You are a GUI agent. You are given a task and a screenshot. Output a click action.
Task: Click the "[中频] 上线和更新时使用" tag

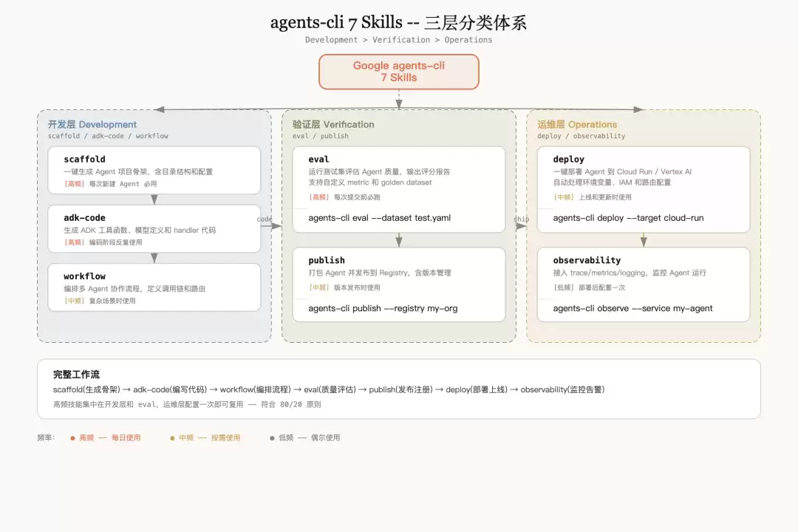click(x=593, y=197)
